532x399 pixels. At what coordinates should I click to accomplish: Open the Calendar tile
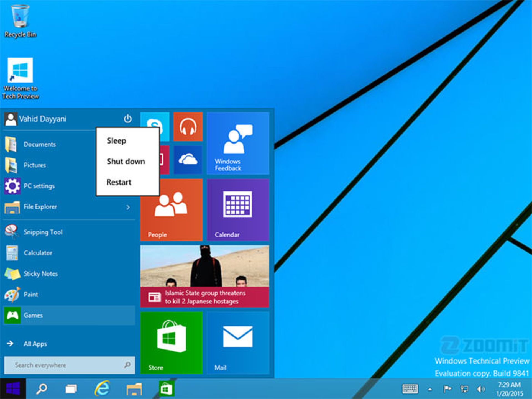(238, 210)
